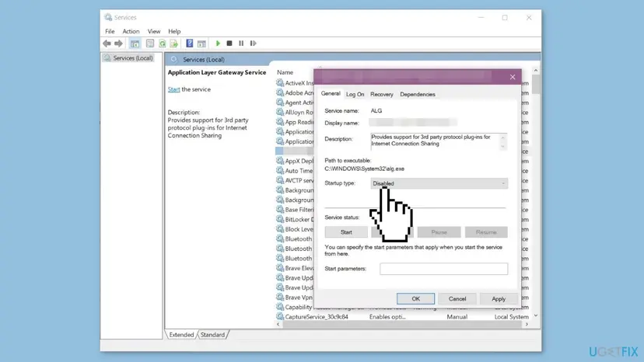Switch to the Dependencies tab
Screen dimensions: 644x362
[x=418, y=95]
